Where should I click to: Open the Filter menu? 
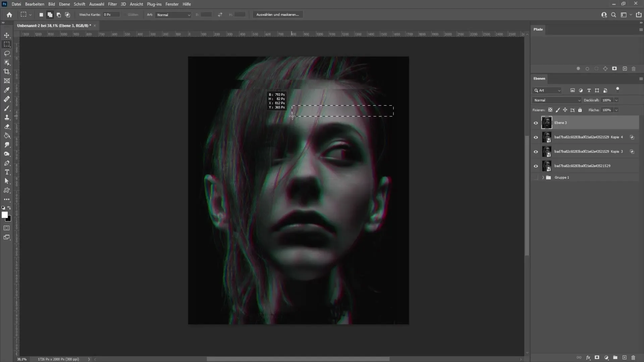pos(112,4)
